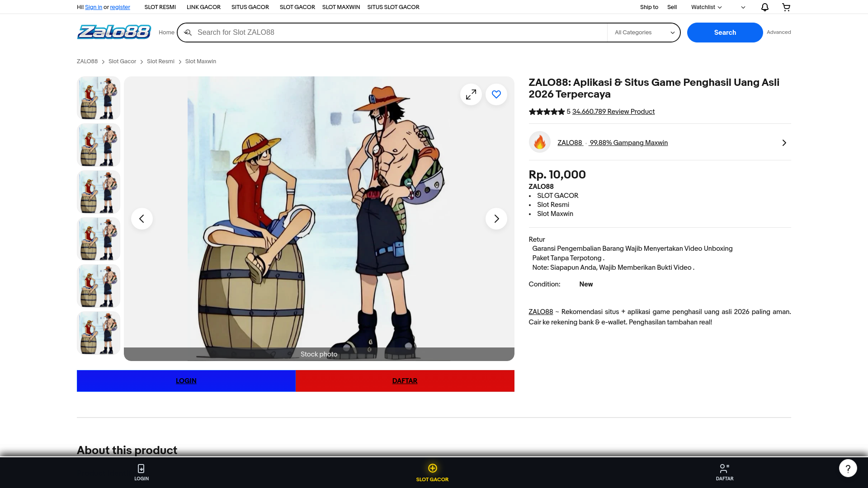Image resolution: width=868 pixels, height=488 pixels.
Task: Select the first product thumbnail
Action: 99,98
